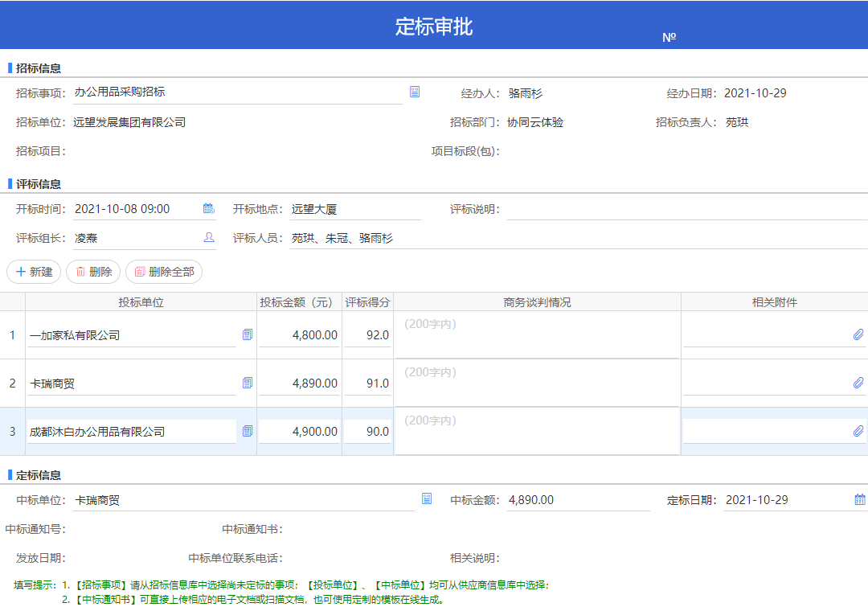
Task: Click the 删除 button
Action: point(93,272)
